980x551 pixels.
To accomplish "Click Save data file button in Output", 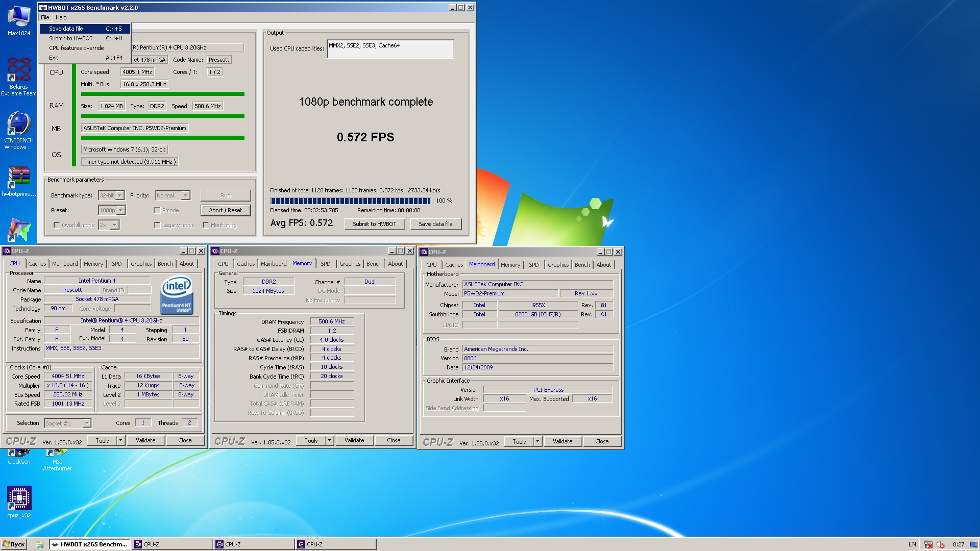I will (x=435, y=224).
